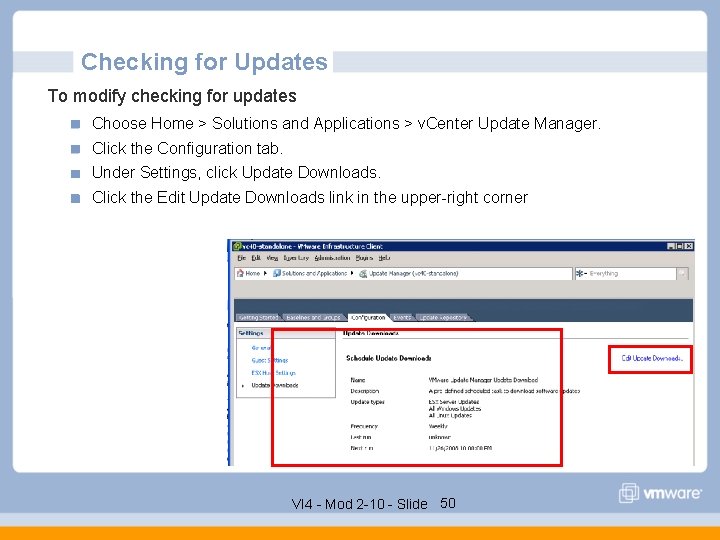Viewport: 720px width, 540px height.
Task: Click the VMware Infrastructure Client title icon
Action: [x=237, y=246]
